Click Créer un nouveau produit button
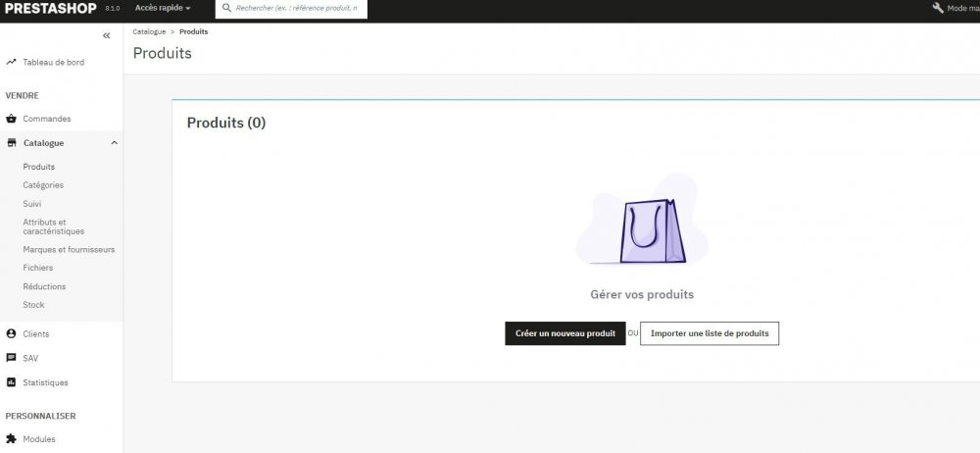The height and width of the screenshot is (453, 980). (565, 333)
